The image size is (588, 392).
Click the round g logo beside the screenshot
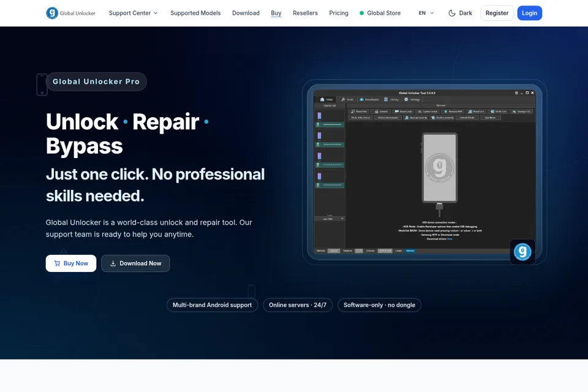[x=522, y=252]
